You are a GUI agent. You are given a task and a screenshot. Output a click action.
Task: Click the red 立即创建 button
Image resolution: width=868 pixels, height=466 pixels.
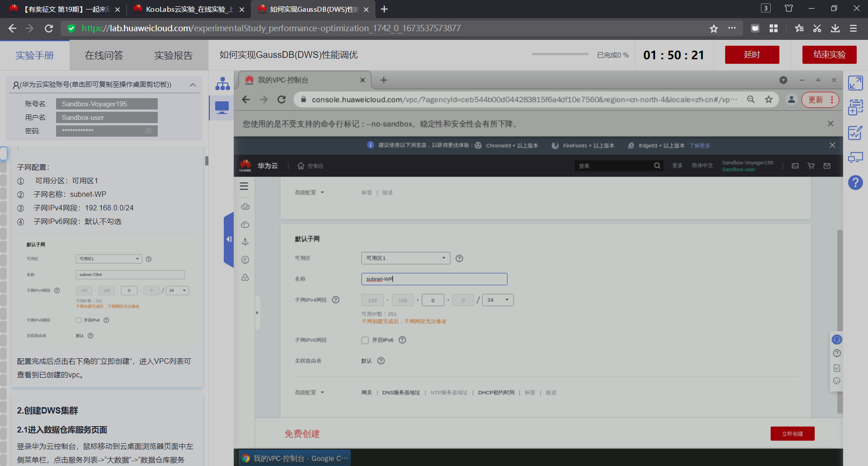tap(792, 433)
